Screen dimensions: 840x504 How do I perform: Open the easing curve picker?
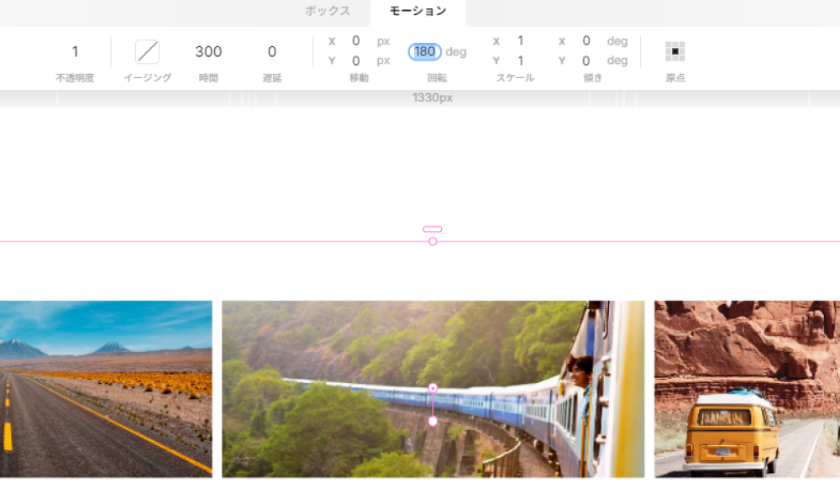click(147, 52)
